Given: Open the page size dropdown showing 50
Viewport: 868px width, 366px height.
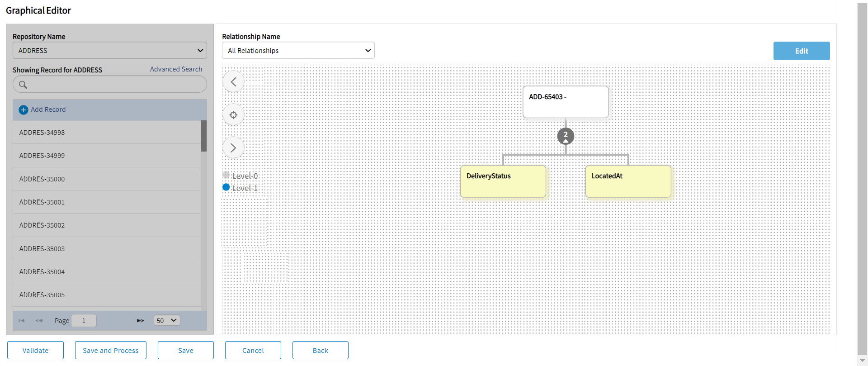Looking at the screenshot, I should click(167, 321).
